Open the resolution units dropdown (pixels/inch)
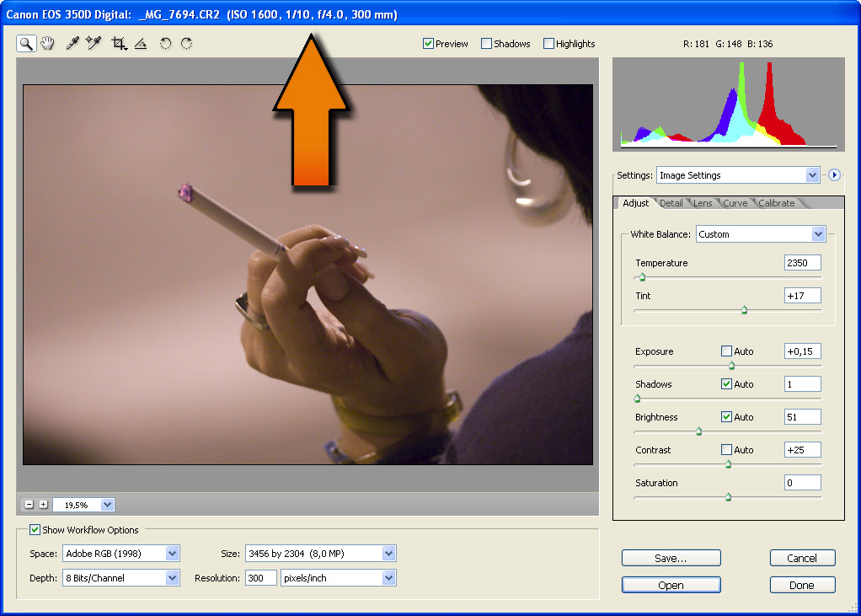The width and height of the screenshot is (861, 616). point(339,577)
